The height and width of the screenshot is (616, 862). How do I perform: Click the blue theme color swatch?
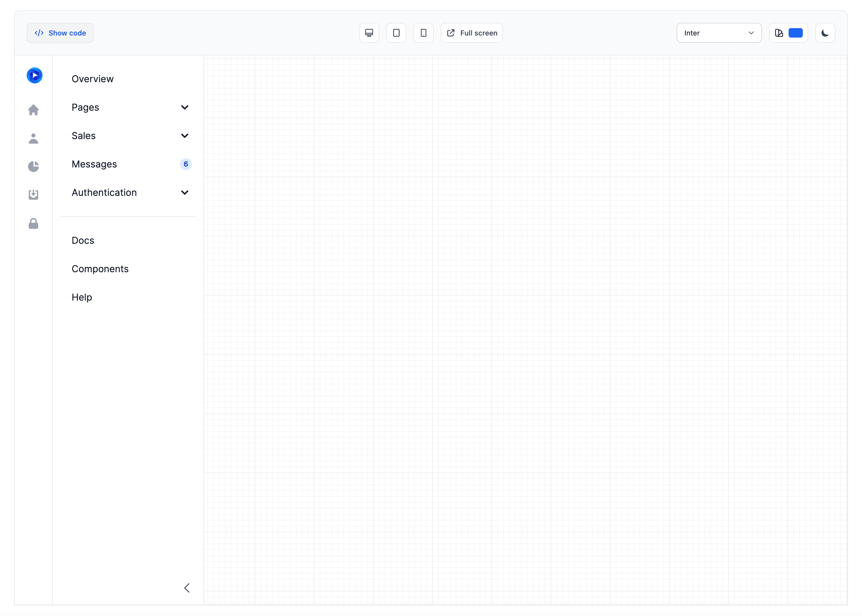795,33
